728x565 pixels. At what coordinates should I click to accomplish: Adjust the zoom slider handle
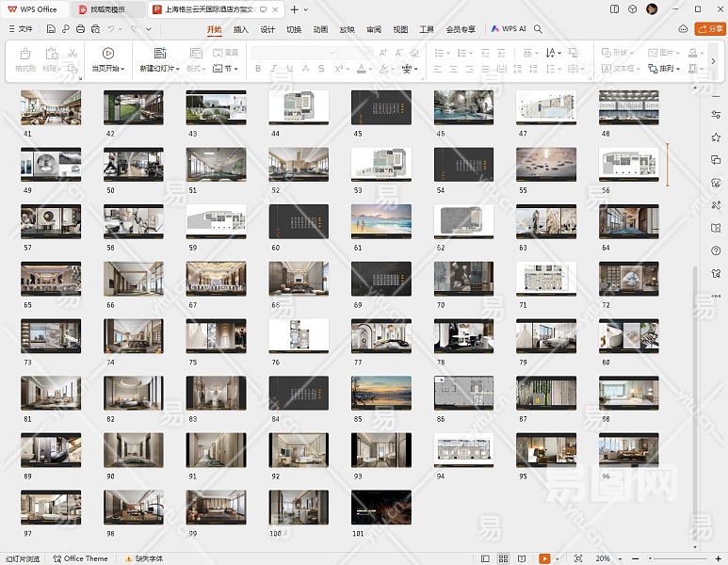[x=651, y=558]
